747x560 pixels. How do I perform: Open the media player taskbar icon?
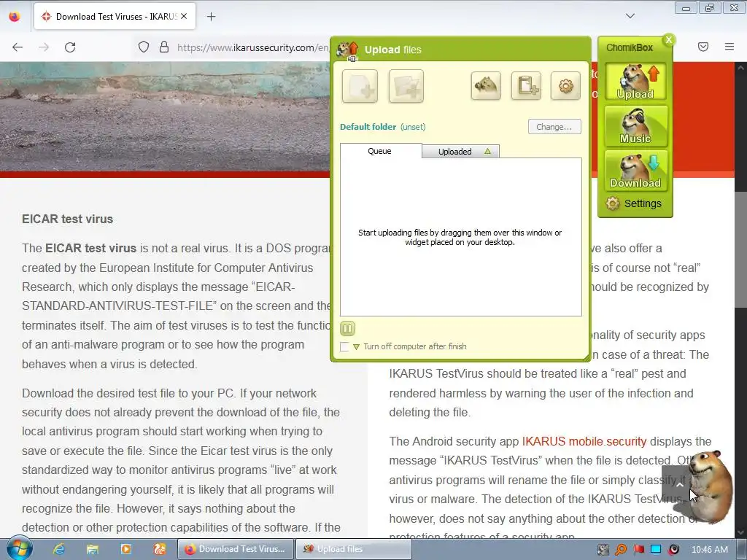click(x=126, y=549)
